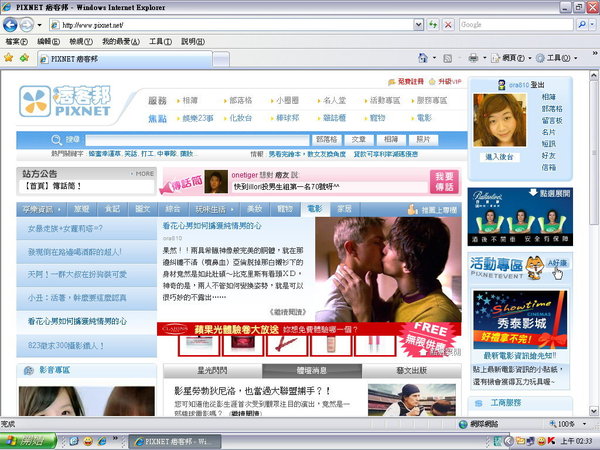Click the Google search box in toolbar

[516, 24]
